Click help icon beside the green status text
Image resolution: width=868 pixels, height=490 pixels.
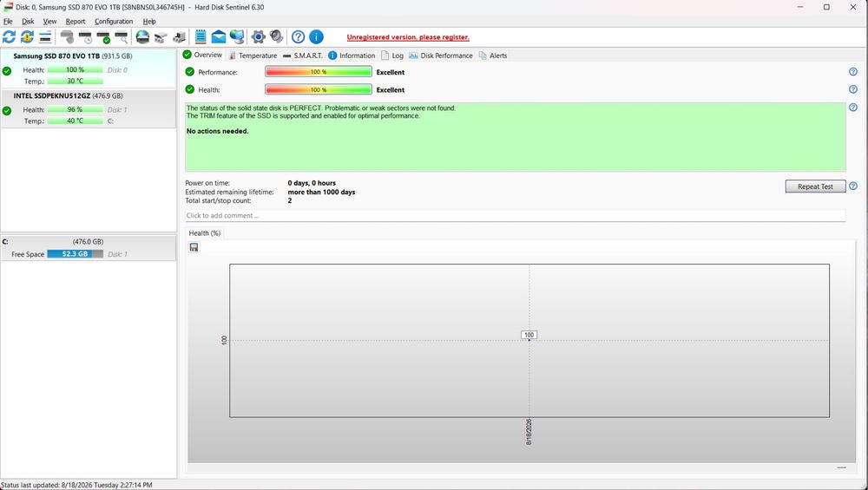853,108
